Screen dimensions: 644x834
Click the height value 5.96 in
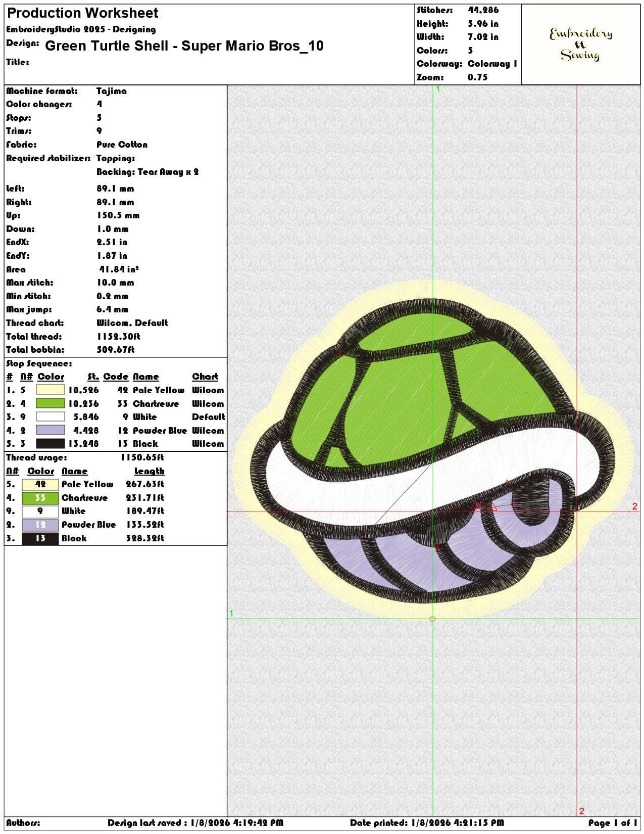click(x=483, y=24)
